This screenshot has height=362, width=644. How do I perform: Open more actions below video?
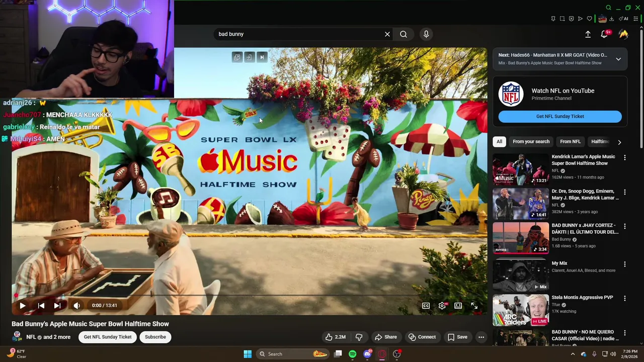coord(481,337)
